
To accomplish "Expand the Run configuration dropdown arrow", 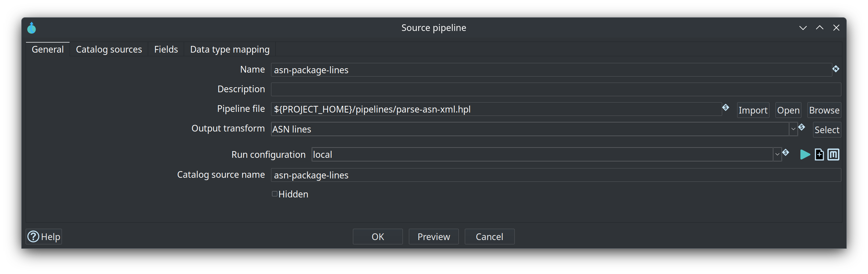I will pyautogui.click(x=777, y=154).
